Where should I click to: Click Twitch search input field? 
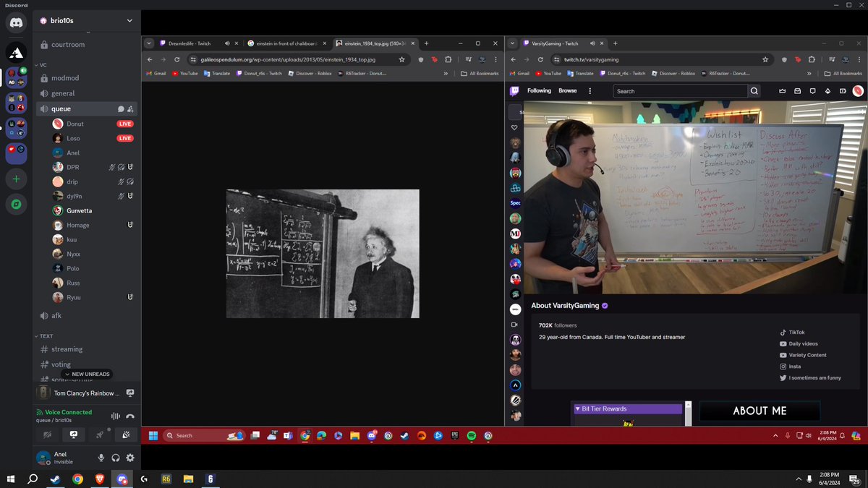click(x=680, y=91)
